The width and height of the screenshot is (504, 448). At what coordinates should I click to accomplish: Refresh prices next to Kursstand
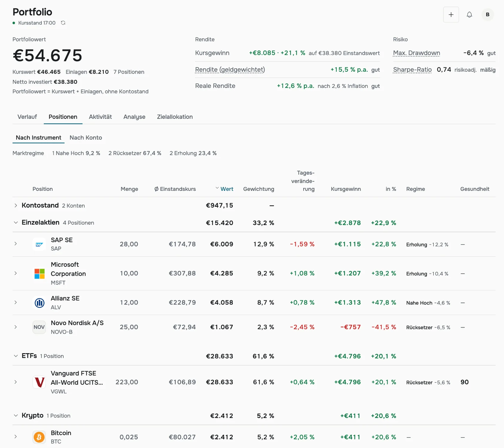[63, 23]
